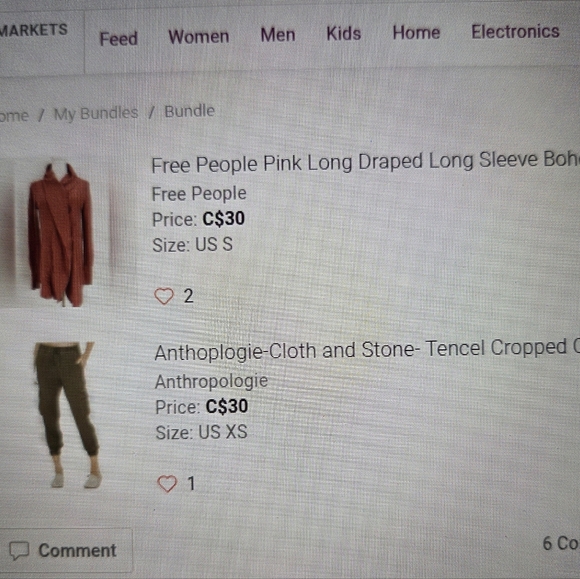Click the Free People brand link

click(x=199, y=193)
